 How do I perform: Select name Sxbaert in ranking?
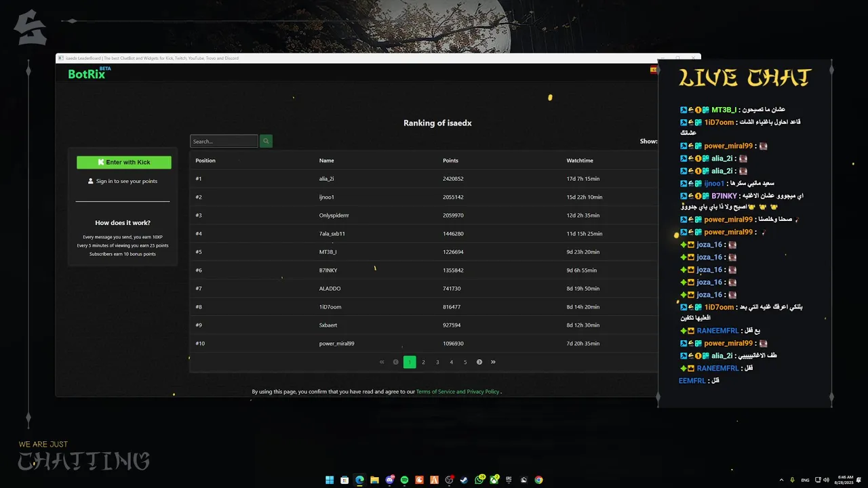tap(328, 325)
